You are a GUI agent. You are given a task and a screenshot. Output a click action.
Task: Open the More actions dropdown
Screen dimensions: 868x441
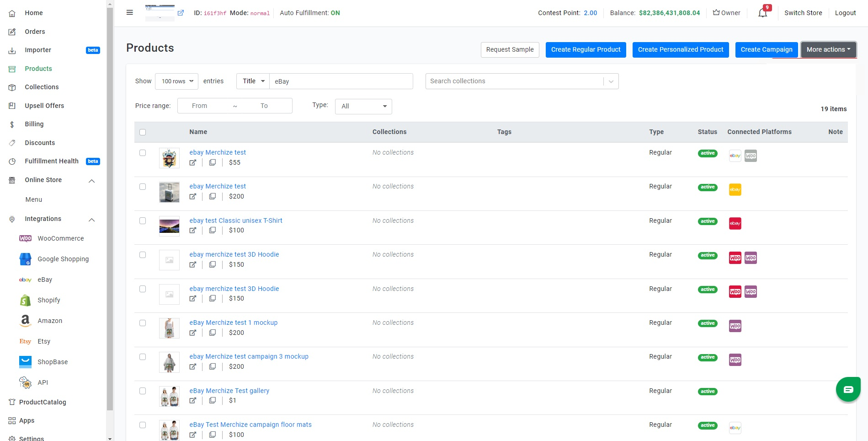(828, 49)
